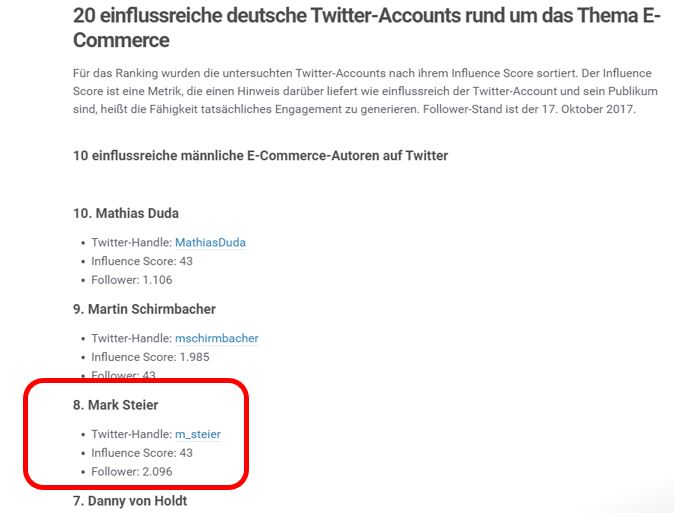Screen dimensions: 681x517
Task: Click Mathias Duda's 'Influence Score: 43' line
Action: point(142,261)
